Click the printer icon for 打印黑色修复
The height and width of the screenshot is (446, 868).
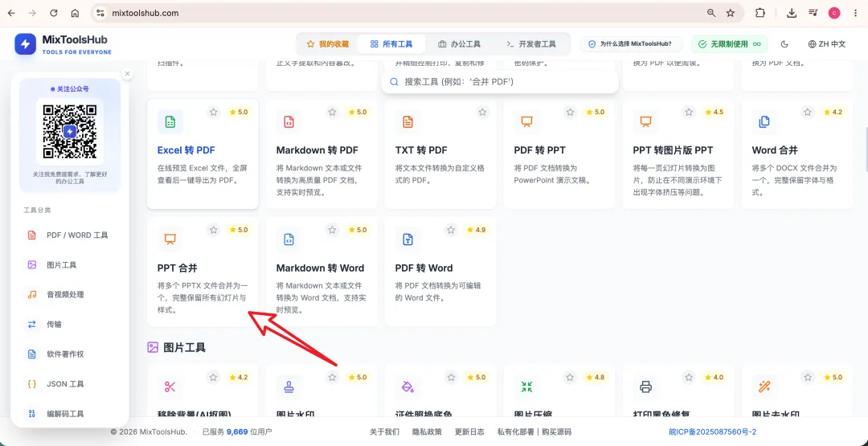(645, 387)
